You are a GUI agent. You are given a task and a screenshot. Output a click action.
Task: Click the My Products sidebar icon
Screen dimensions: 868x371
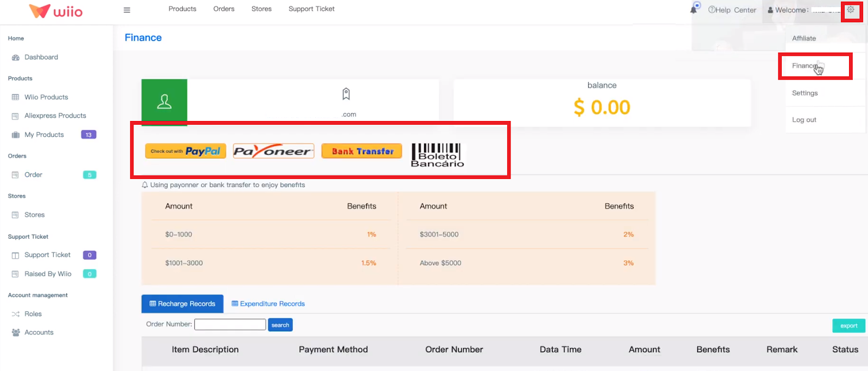coord(15,135)
